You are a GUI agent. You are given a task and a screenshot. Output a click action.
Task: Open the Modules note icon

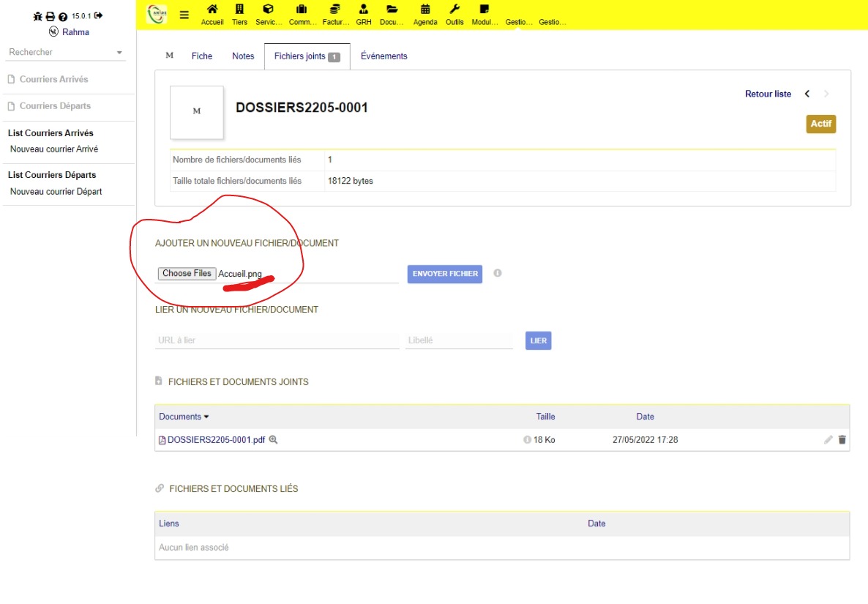[x=484, y=9]
